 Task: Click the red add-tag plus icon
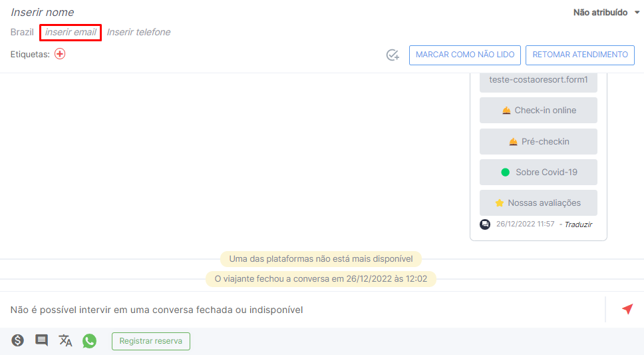pos(60,54)
